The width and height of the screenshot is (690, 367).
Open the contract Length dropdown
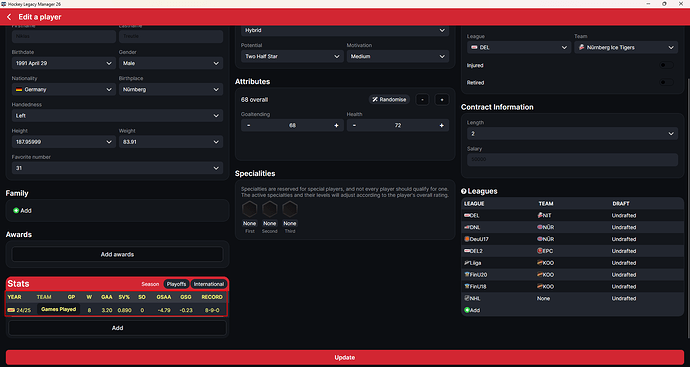(x=572, y=133)
